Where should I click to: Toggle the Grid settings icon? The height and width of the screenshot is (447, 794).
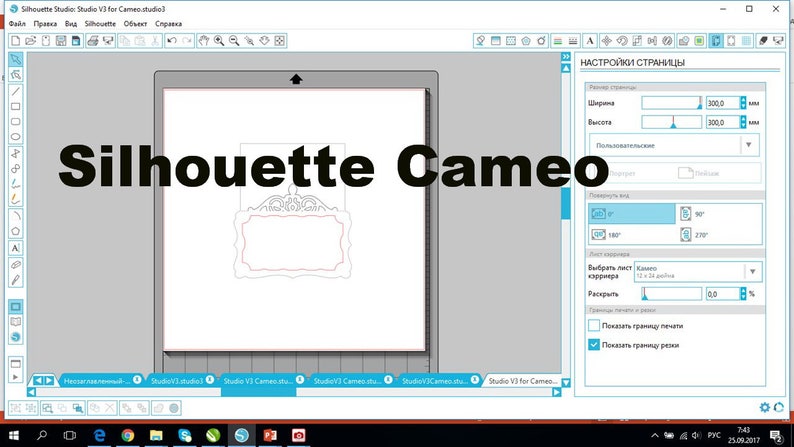tap(746, 41)
